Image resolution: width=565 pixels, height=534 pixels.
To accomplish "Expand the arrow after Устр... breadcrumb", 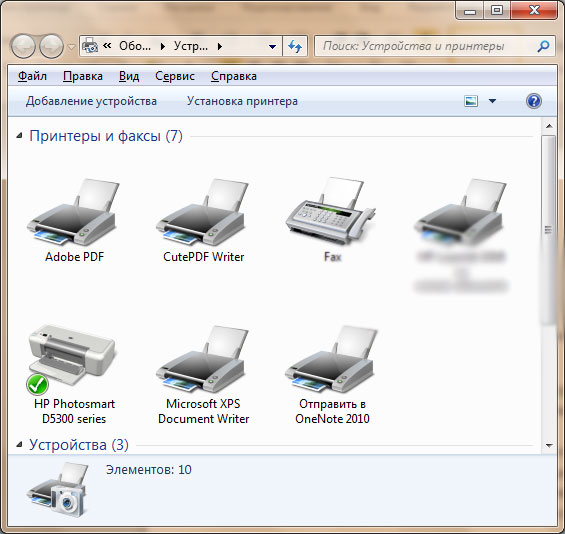I will point(220,46).
